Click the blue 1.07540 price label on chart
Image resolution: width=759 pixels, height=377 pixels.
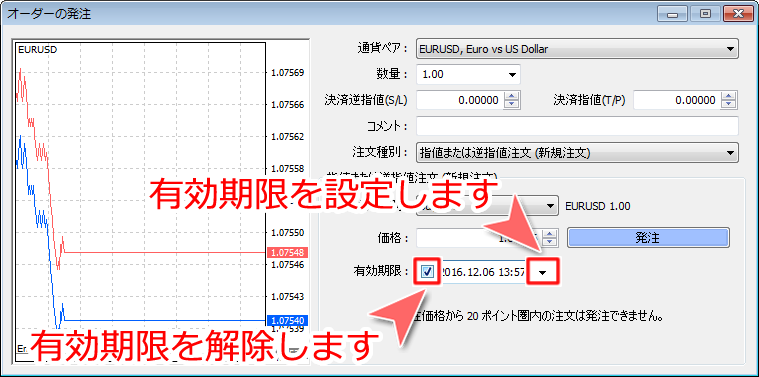click(288, 320)
